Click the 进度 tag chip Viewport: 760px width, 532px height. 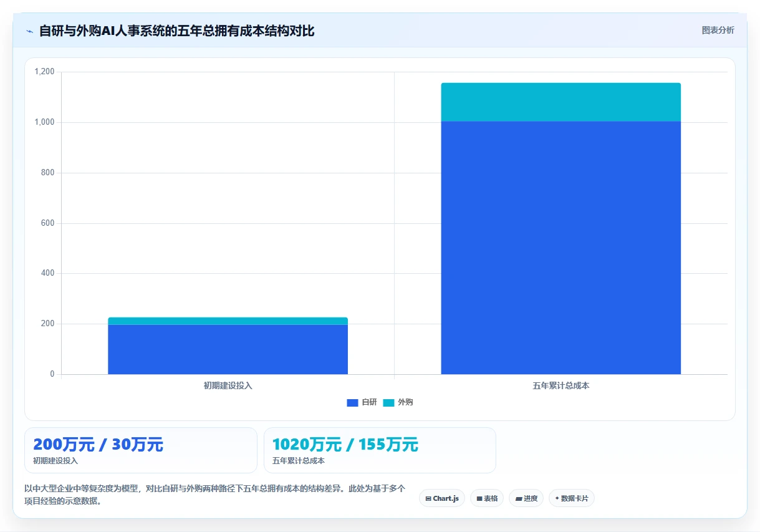(526, 498)
